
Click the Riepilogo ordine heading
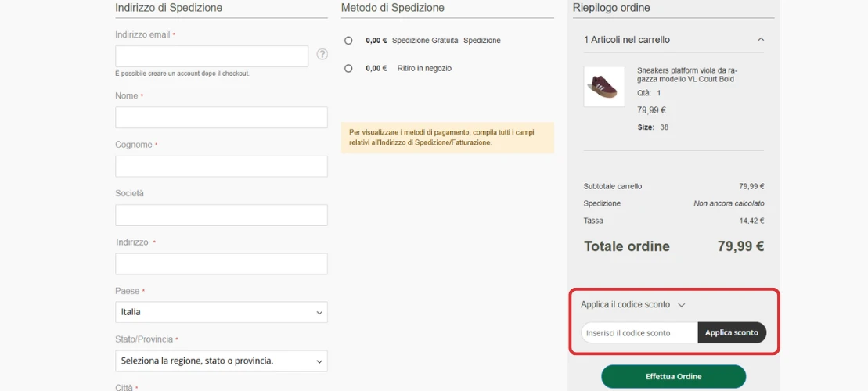coord(611,8)
